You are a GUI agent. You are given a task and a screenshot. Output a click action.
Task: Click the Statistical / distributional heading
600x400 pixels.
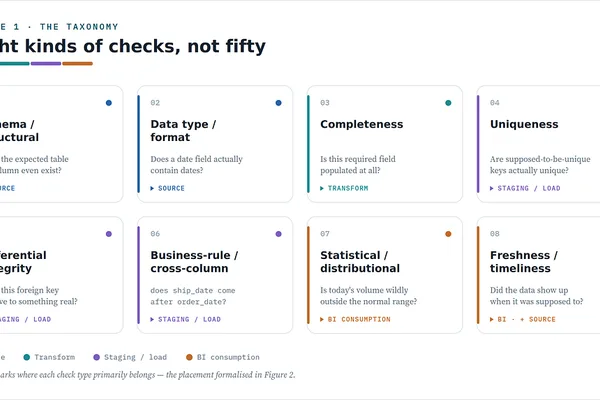(360, 262)
